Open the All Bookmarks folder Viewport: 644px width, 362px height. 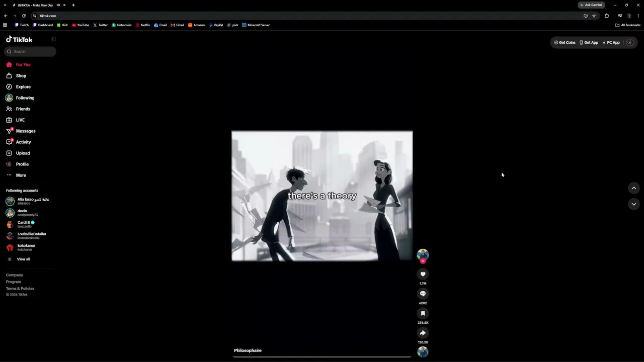(x=628, y=25)
